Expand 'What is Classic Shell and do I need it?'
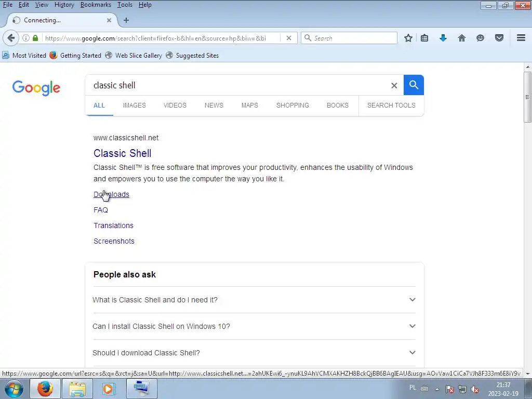Image resolution: width=532 pixels, height=399 pixels. tap(254, 300)
